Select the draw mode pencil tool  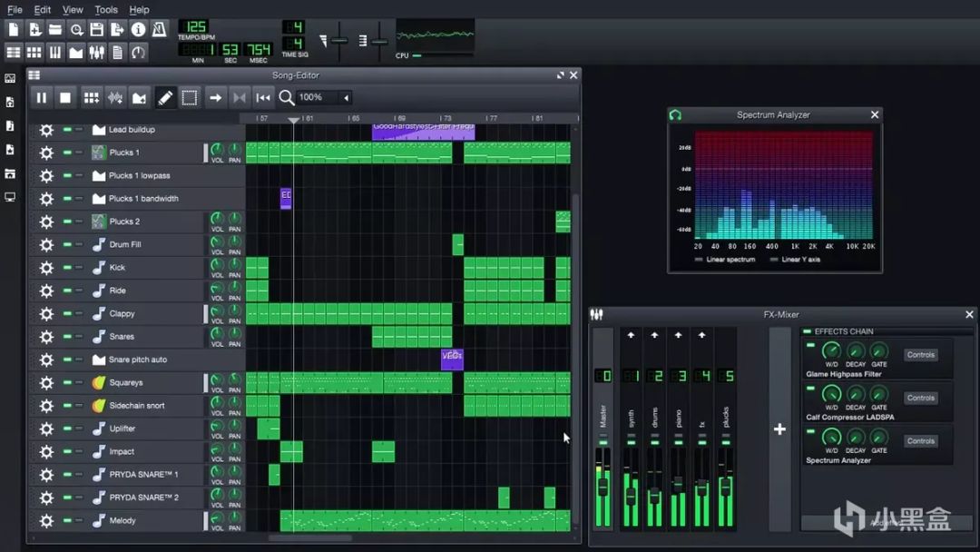point(165,98)
